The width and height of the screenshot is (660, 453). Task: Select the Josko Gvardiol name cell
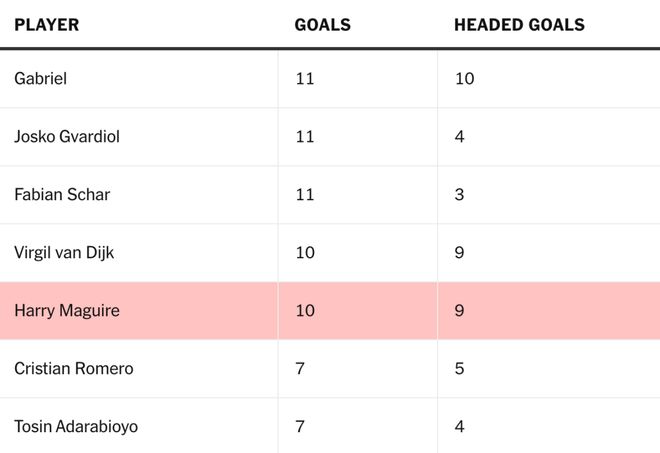[67, 136]
